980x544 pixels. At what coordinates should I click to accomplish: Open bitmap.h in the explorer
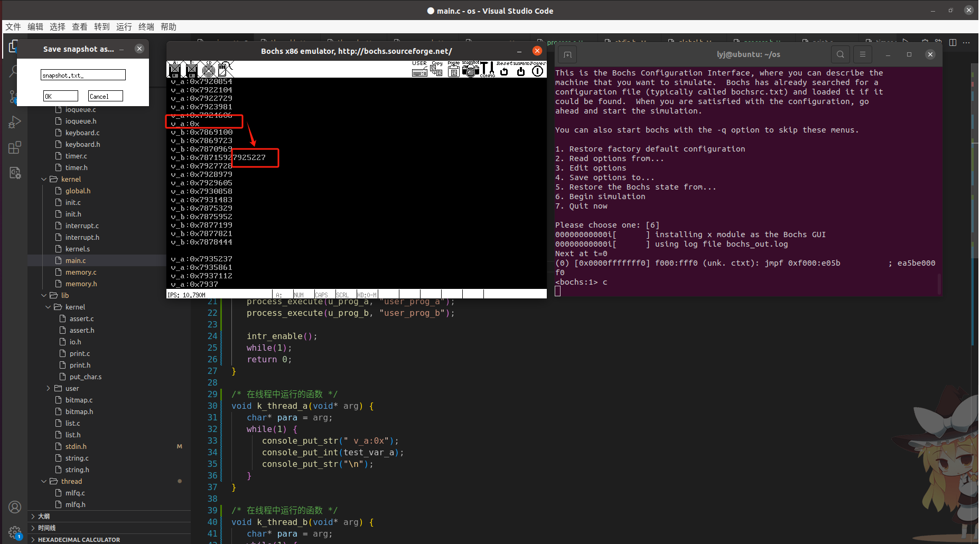(x=79, y=411)
